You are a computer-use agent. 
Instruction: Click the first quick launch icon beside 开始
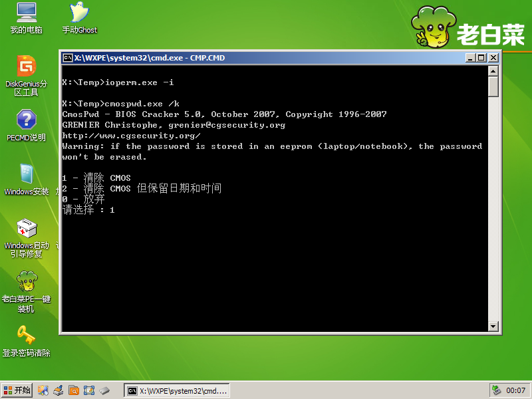(43, 390)
